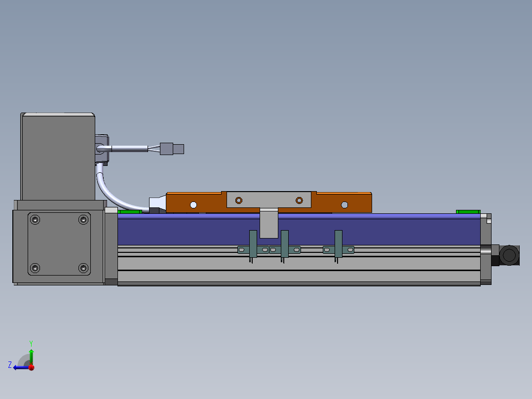Select the red origin ball of the triad

coord(31,367)
